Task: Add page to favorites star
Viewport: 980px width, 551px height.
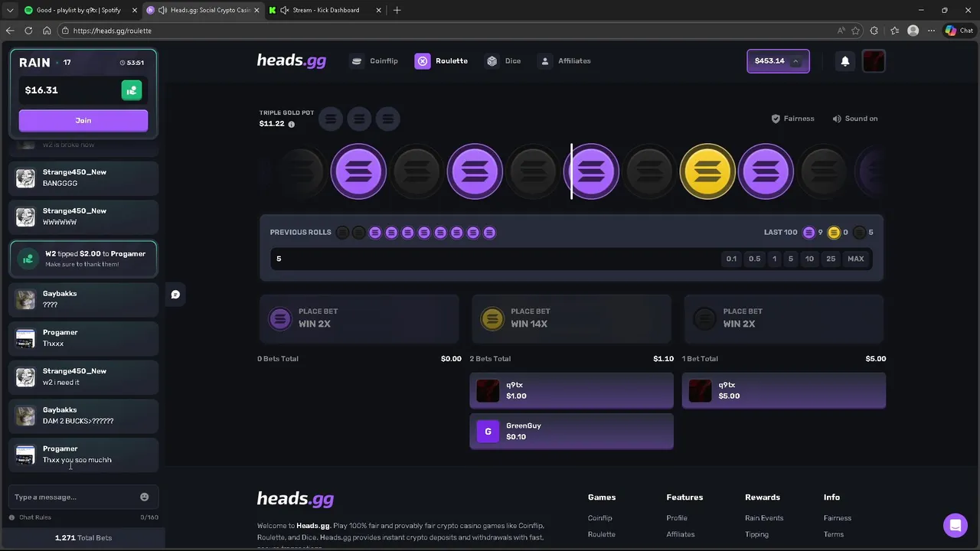Action: 855,31
